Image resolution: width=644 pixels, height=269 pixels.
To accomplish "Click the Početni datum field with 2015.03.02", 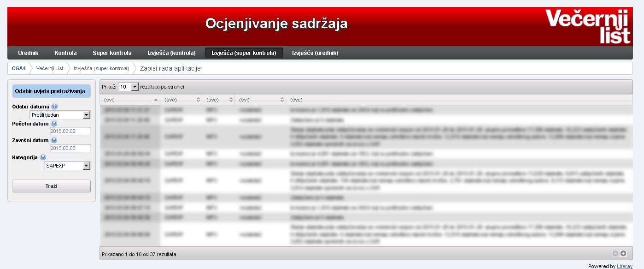I will (x=70, y=132).
